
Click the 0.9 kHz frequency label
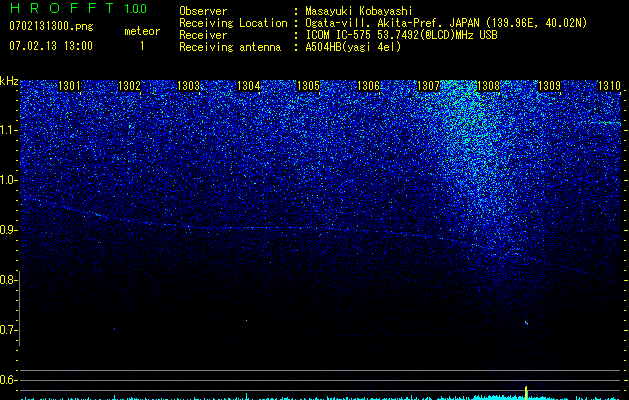coord(9,230)
